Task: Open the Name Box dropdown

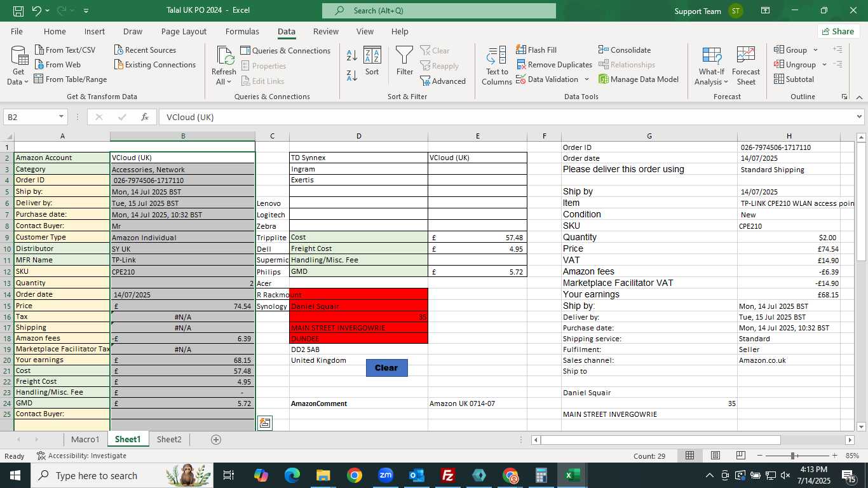Action: (x=62, y=117)
